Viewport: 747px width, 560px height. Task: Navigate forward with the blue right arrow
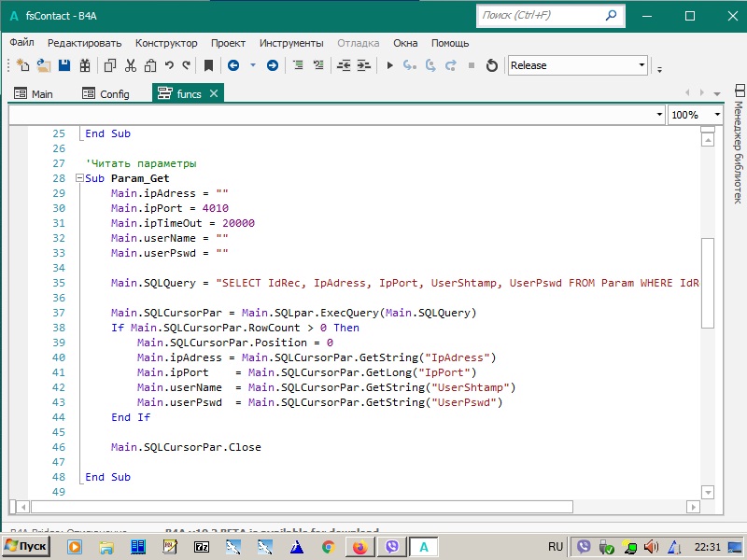[x=273, y=65]
